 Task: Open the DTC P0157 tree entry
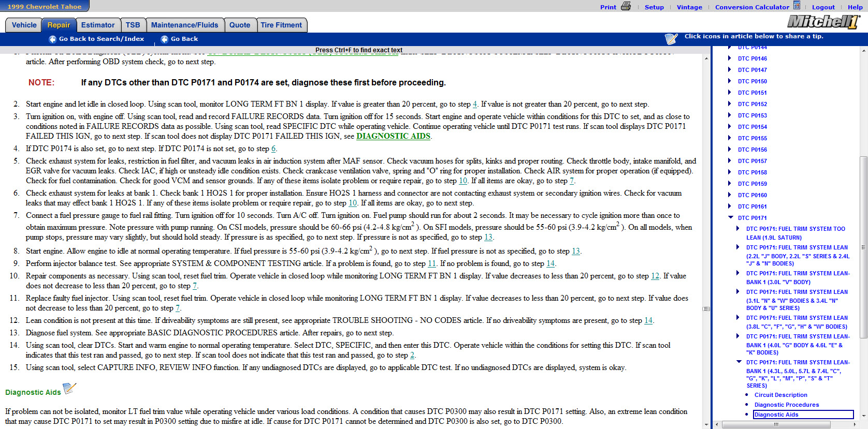[753, 161]
